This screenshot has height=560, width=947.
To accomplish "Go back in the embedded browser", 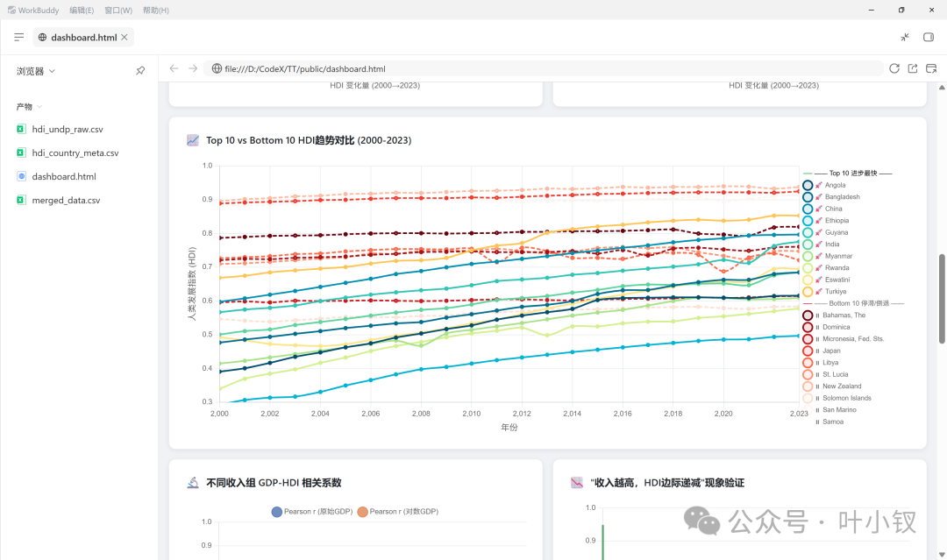I will 174,68.
